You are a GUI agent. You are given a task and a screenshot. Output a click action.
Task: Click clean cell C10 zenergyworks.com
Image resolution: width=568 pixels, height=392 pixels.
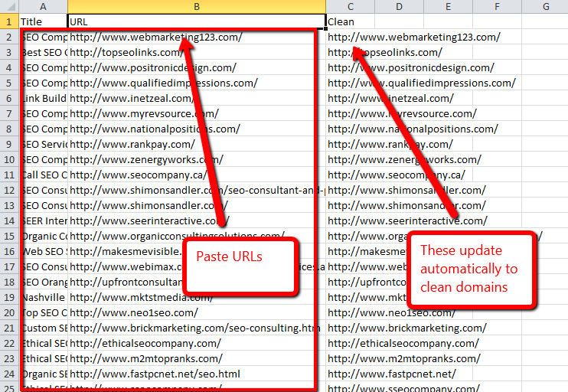tap(351, 159)
